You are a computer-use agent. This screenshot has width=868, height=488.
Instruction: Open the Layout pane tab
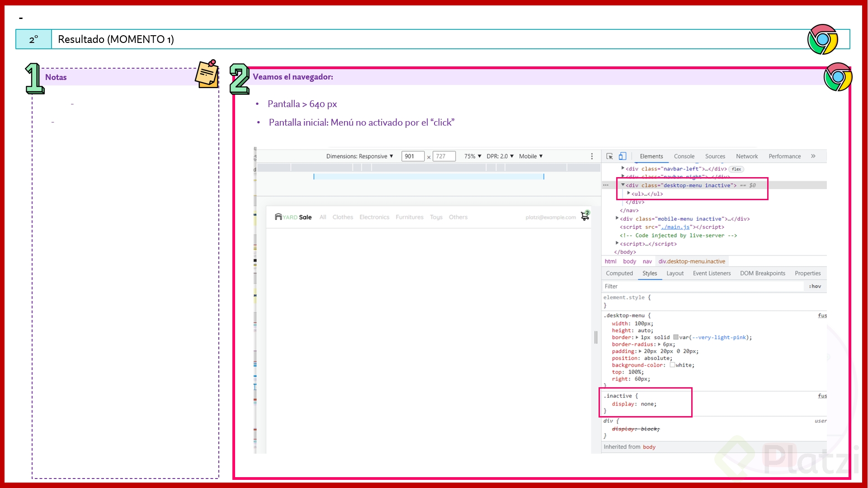(675, 273)
